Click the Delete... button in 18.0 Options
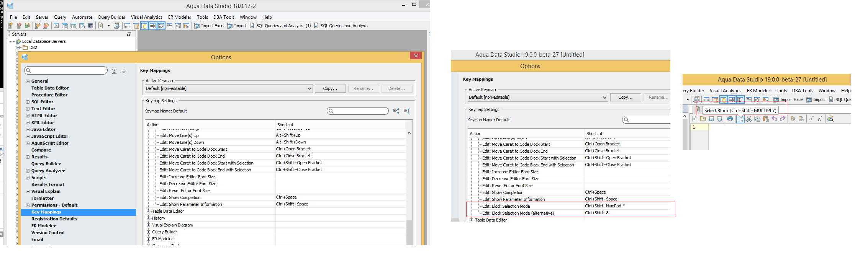Screen dimensions: 868x264 click(396, 88)
